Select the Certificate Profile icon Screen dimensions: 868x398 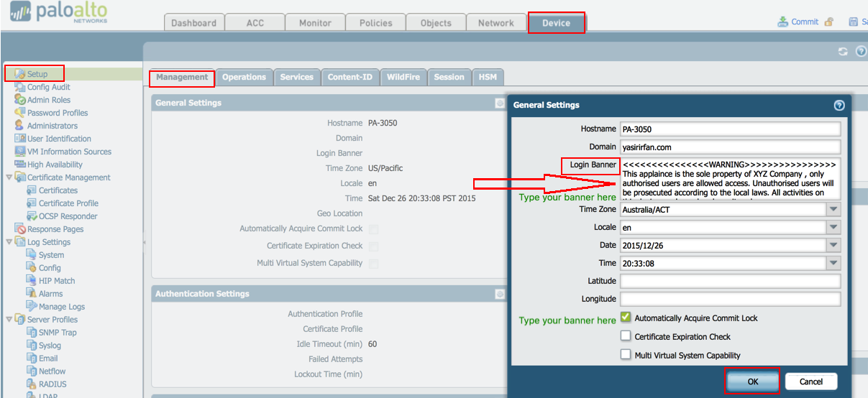pos(32,203)
